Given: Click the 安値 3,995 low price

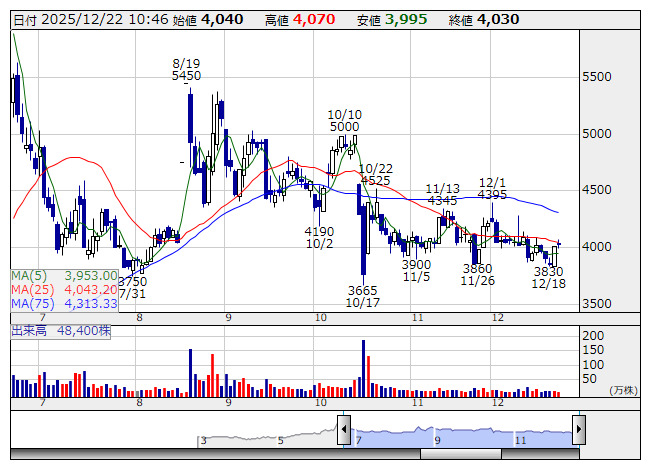Looking at the screenshot, I should tap(392, 20).
